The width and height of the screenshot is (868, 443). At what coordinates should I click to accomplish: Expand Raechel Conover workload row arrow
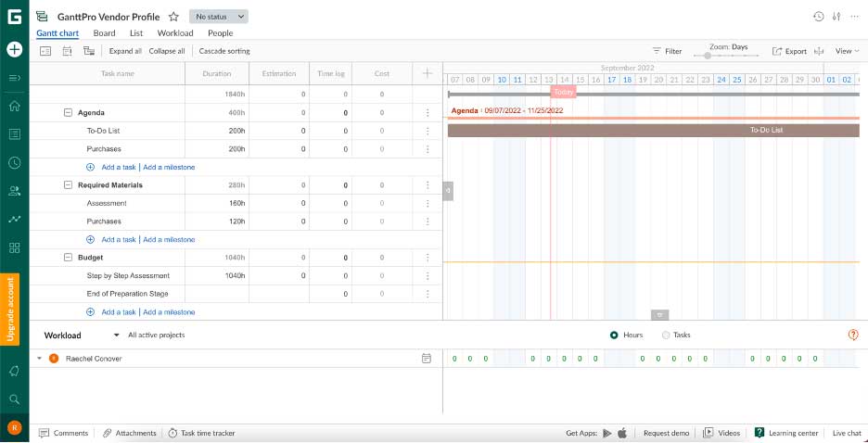coord(39,359)
